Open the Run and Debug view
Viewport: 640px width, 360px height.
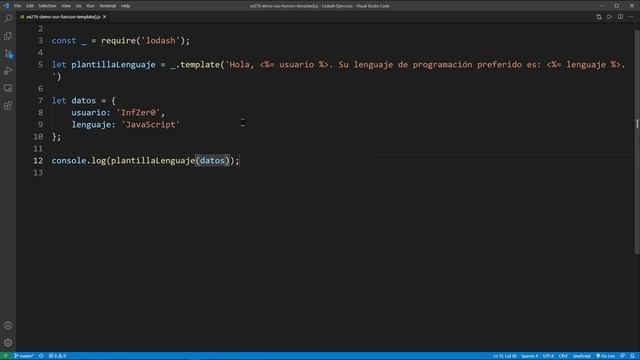point(8,71)
